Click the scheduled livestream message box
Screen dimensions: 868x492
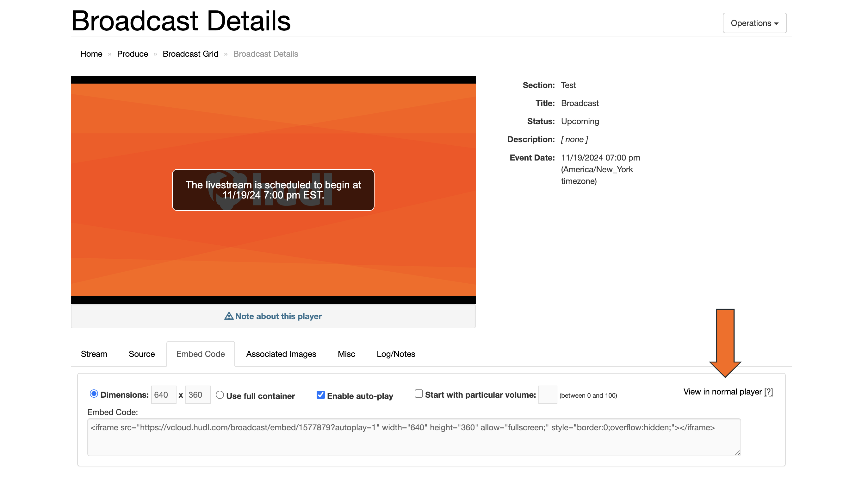coord(273,190)
